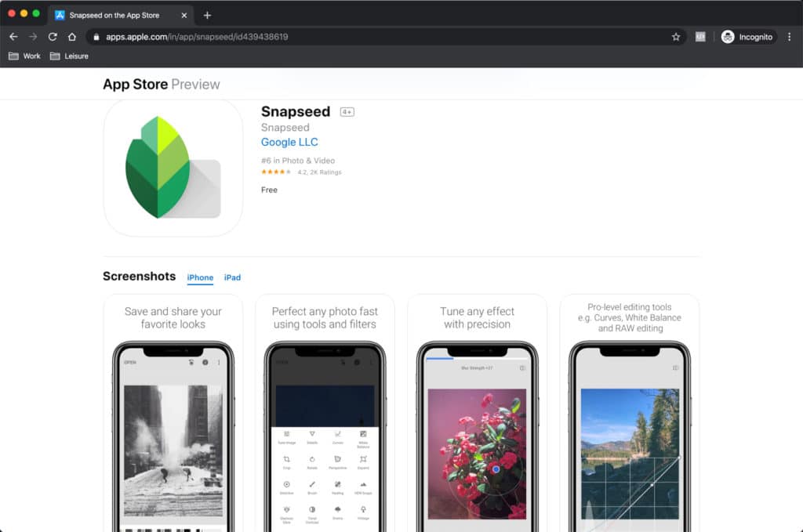803x532 pixels.
Task: Close the Snapseed on the App Store tab
Action: pyautogui.click(x=185, y=15)
